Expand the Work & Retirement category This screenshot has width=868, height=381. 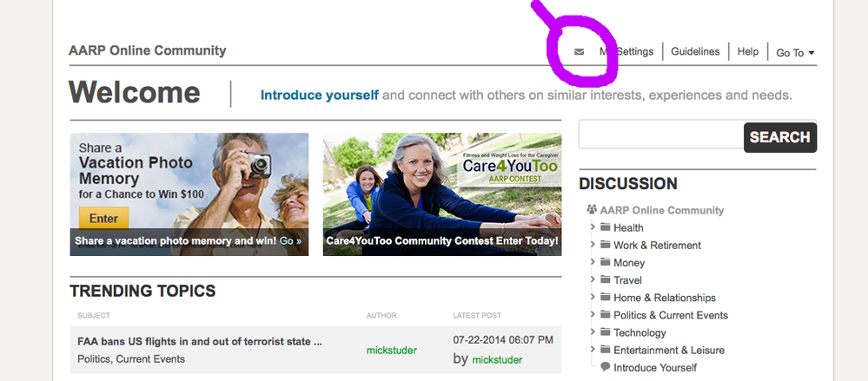593,245
